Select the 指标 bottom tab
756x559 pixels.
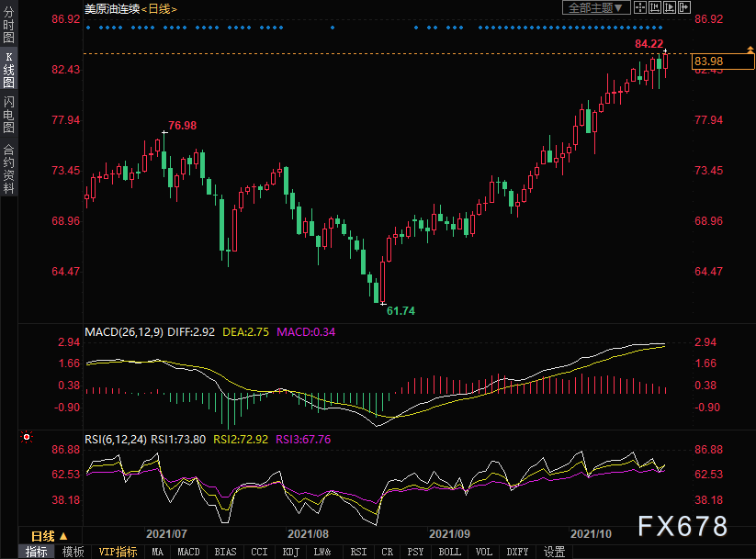point(37,552)
